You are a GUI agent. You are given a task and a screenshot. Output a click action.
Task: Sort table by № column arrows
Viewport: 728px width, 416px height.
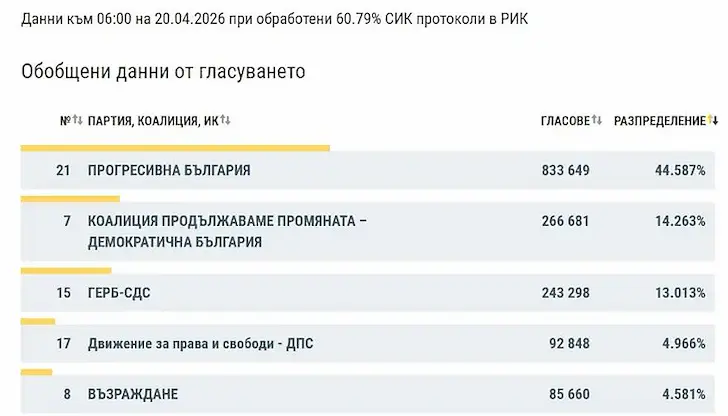(77, 121)
